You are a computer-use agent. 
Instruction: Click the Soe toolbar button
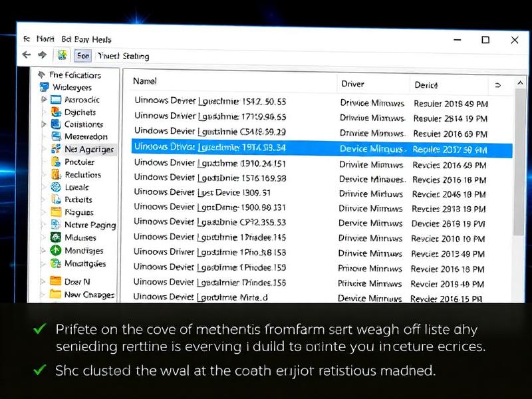click(x=82, y=56)
